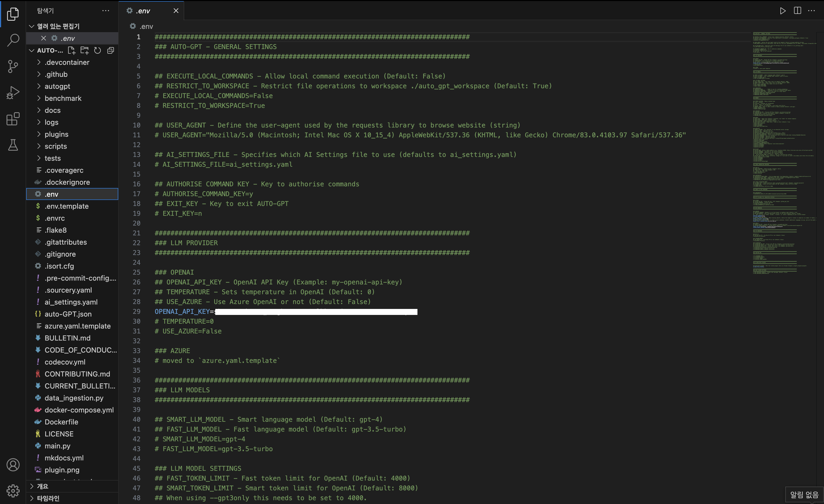The height and width of the screenshot is (504, 824).
Task: Close the .env editor tab
Action: [176, 11]
